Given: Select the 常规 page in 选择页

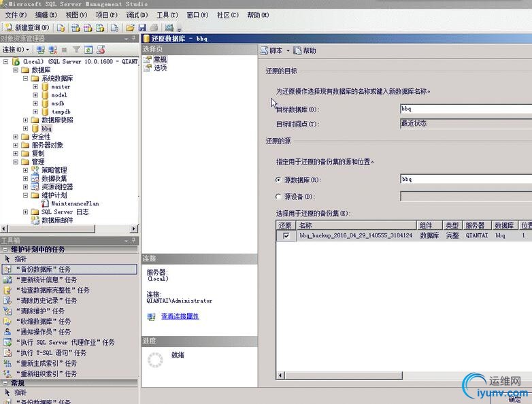Looking at the screenshot, I should (160, 59).
